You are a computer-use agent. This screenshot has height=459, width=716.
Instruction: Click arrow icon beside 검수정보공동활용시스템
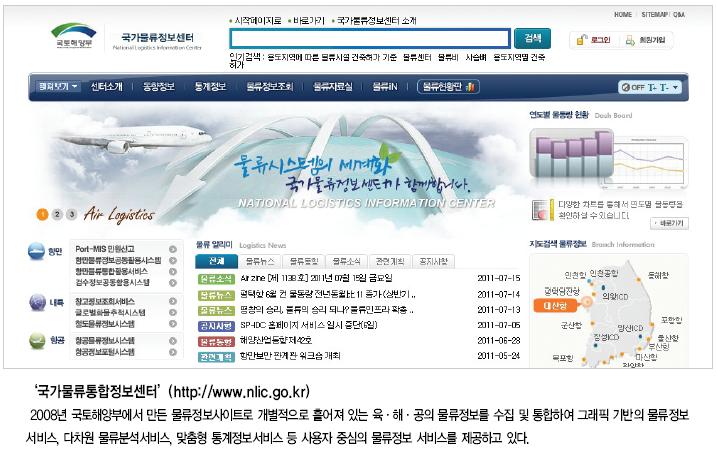pos(173,283)
